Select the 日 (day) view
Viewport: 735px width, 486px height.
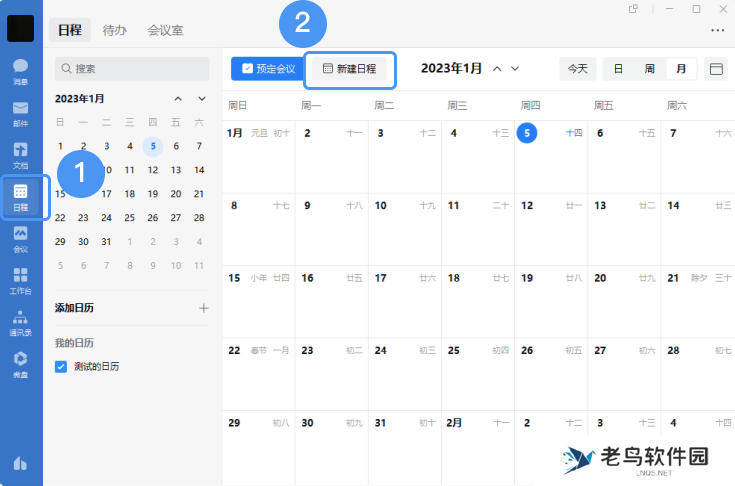[x=618, y=69]
